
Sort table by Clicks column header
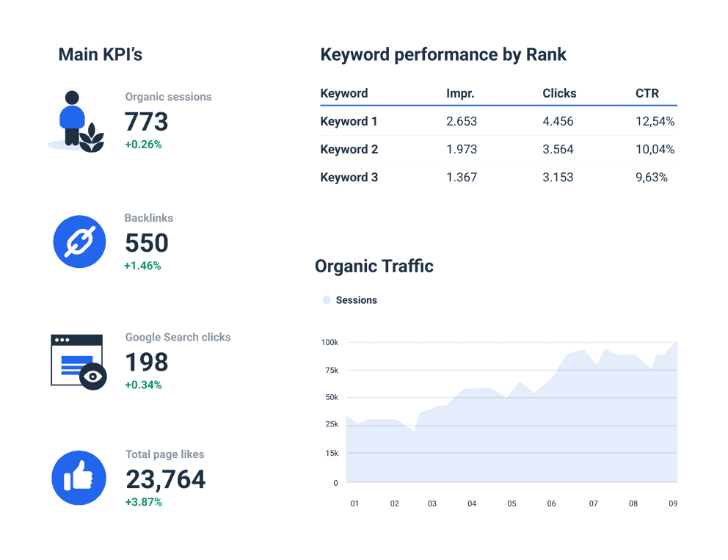(x=559, y=93)
